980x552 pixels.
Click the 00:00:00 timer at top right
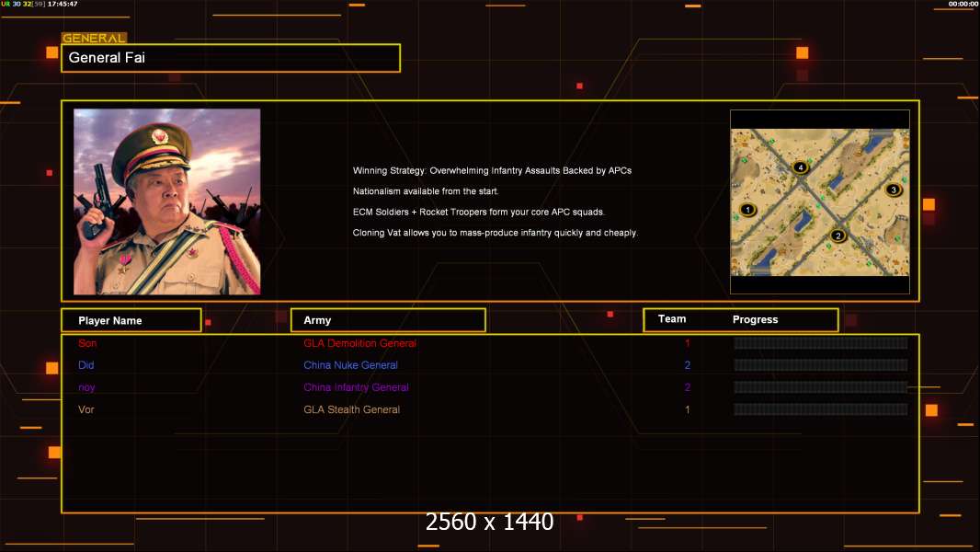(x=963, y=4)
